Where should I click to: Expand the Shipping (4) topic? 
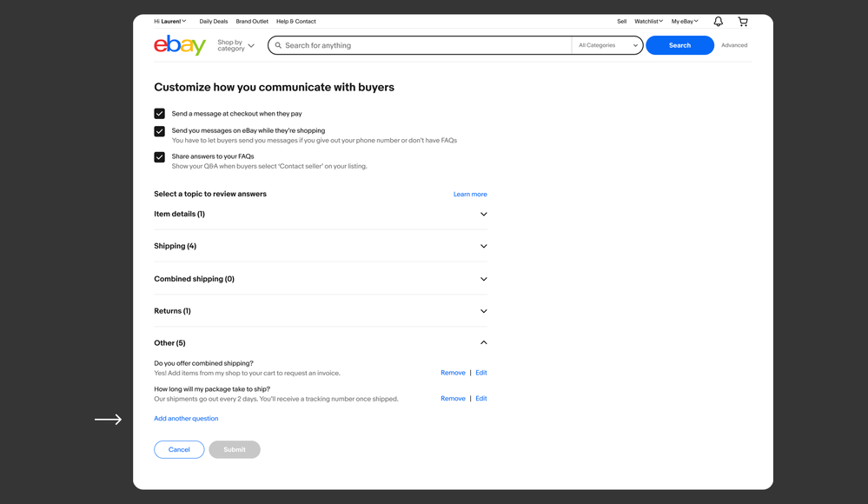pyautogui.click(x=484, y=247)
